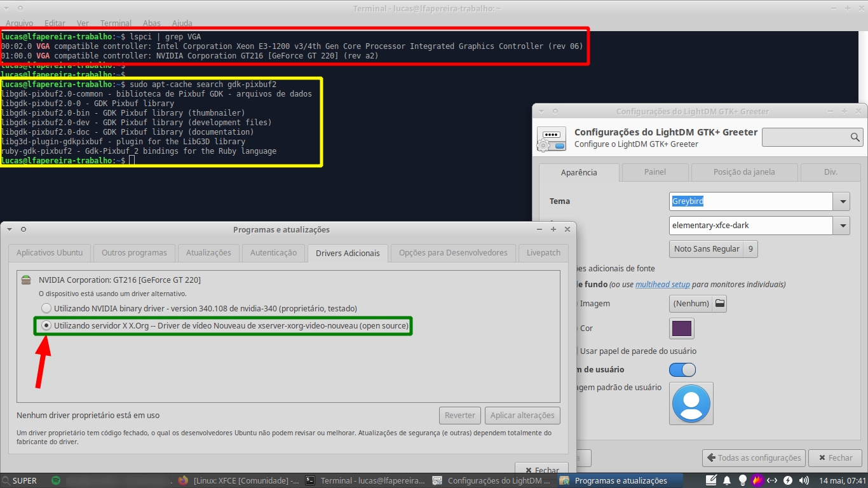Open the Autenticação tab

(x=273, y=252)
